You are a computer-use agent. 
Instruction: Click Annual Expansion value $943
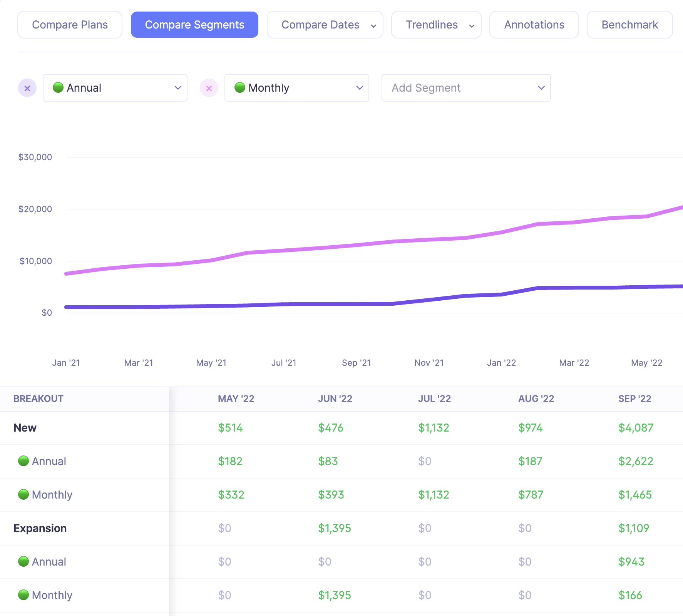(631, 562)
